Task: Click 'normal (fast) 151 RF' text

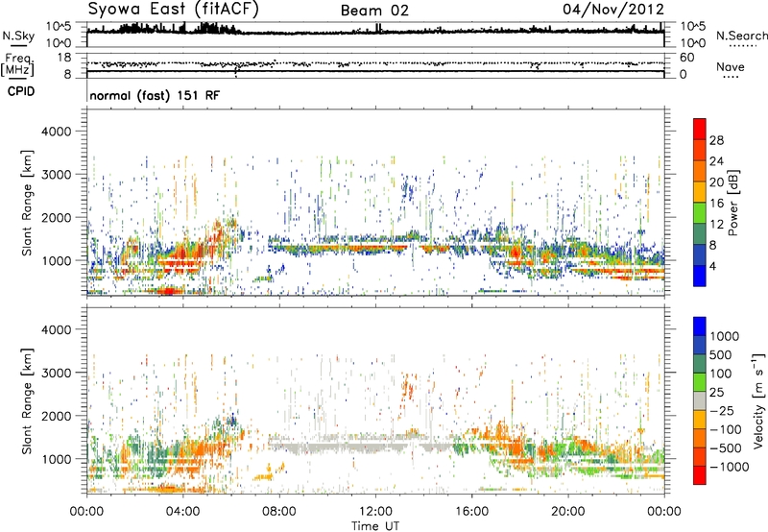Action: tap(155, 95)
